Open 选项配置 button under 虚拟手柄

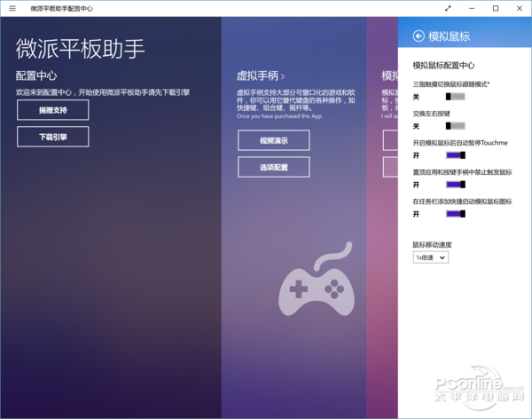274,167
